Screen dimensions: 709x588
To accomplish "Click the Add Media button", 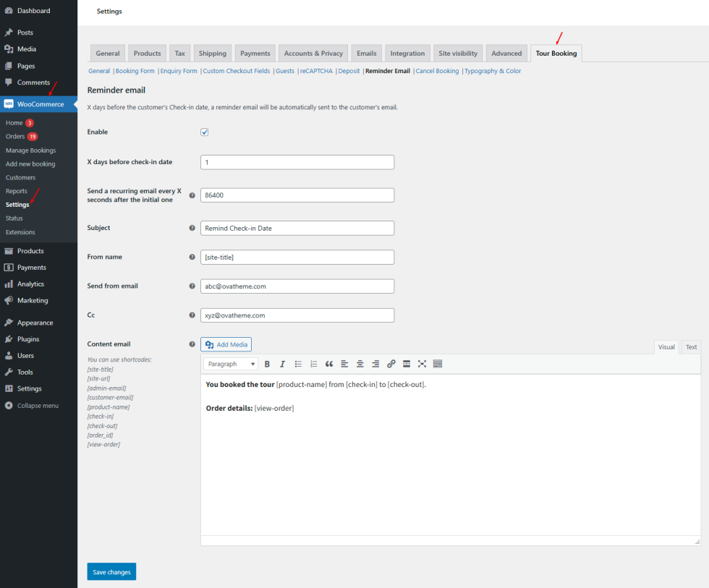I will click(226, 345).
